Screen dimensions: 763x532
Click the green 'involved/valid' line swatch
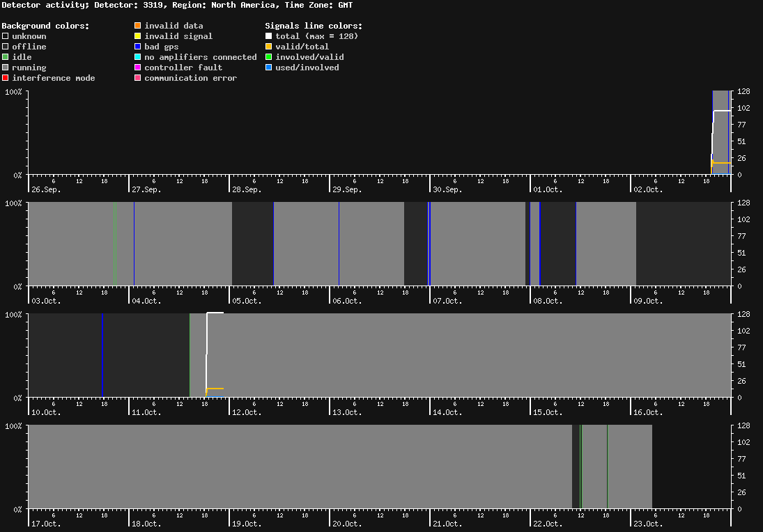pos(268,57)
